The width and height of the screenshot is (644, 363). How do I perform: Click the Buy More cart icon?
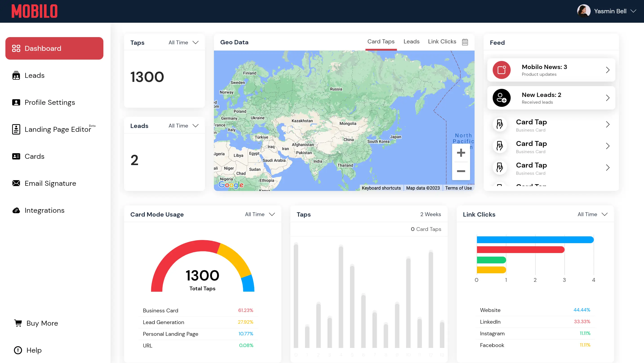click(x=18, y=323)
